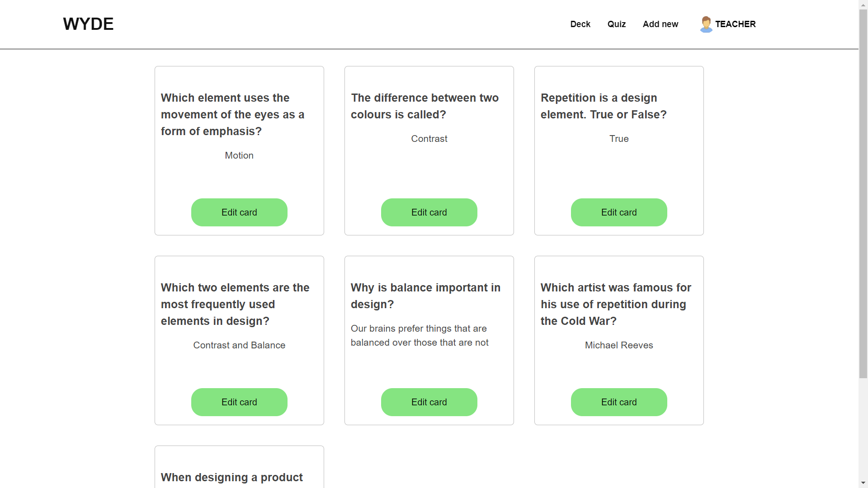
Task: Click the 'When designing a product' card
Action: click(x=232, y=477)
